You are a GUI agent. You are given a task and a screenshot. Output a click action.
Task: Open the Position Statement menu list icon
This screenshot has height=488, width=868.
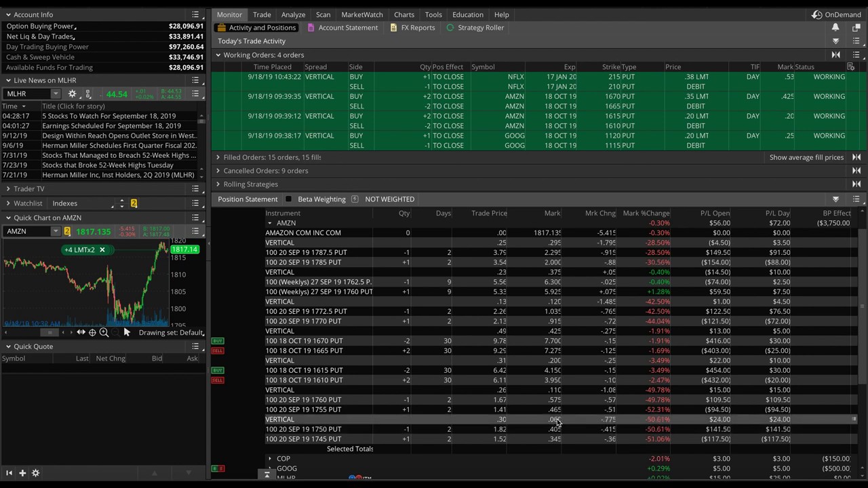point(856,199)
